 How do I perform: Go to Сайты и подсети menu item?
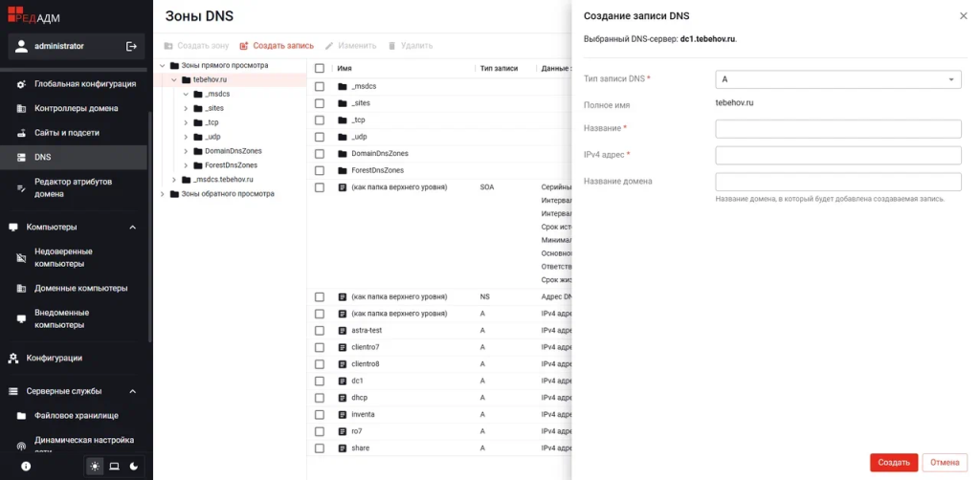(67, 133)
